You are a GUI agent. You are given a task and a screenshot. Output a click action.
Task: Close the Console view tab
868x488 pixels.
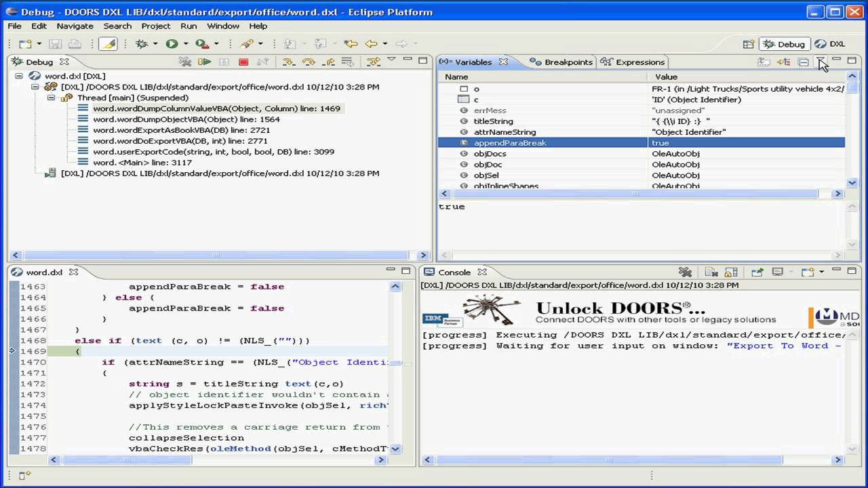tap(481, 272)
